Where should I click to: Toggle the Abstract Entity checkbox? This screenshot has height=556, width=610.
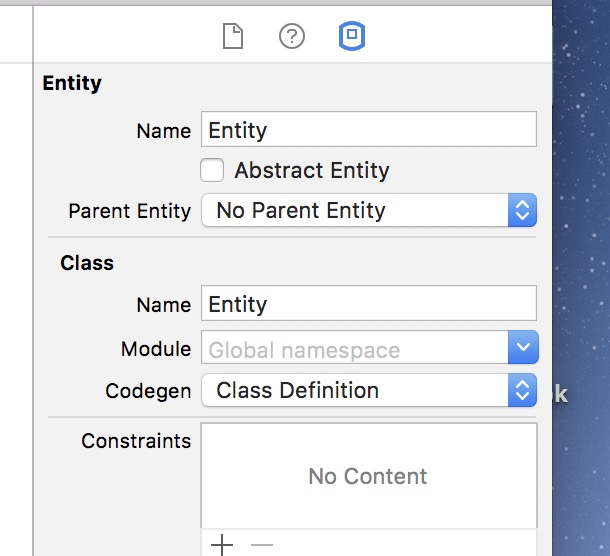click(x=212, y=170)
